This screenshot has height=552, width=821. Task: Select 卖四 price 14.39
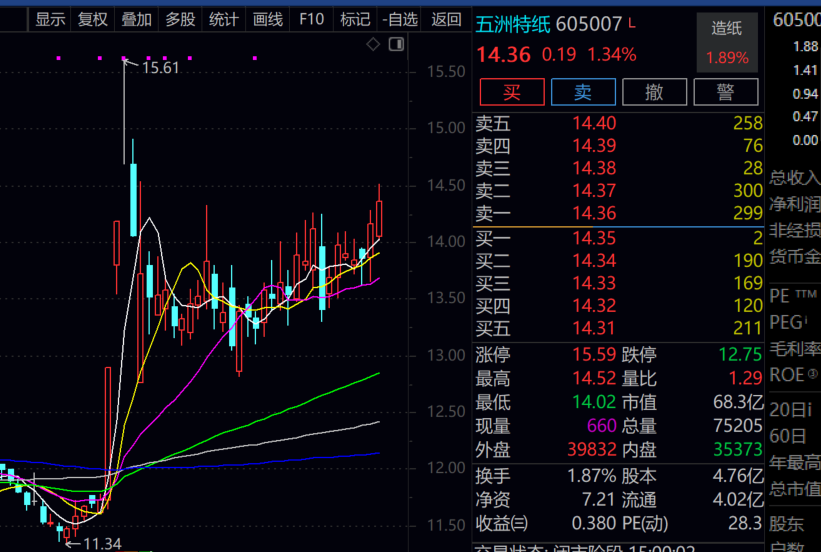pos(594,146)
